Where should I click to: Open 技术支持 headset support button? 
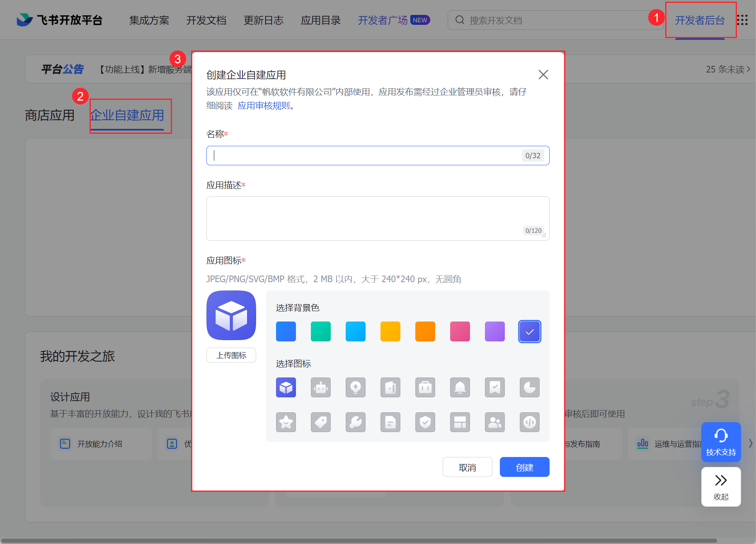tap(721, 442)
